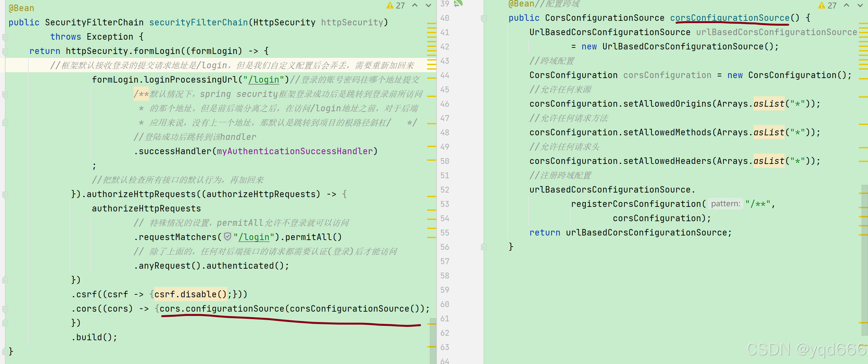This screenshot has width=868, height=364.
Task: Click the underlined corsConfigurationSource method name
Action: click(x=729, y=18)
